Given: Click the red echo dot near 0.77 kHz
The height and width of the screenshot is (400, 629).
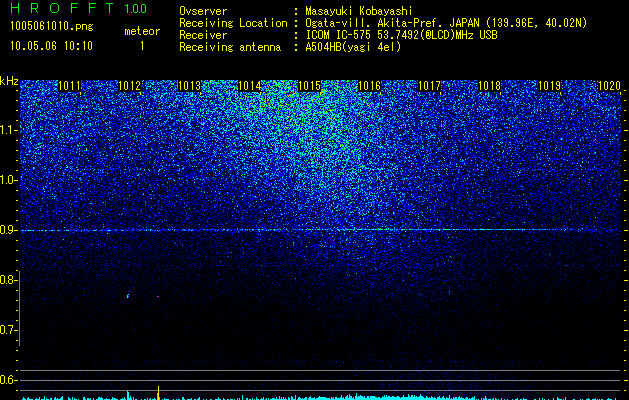Looking at the screenshot, I should coord(158,296).
